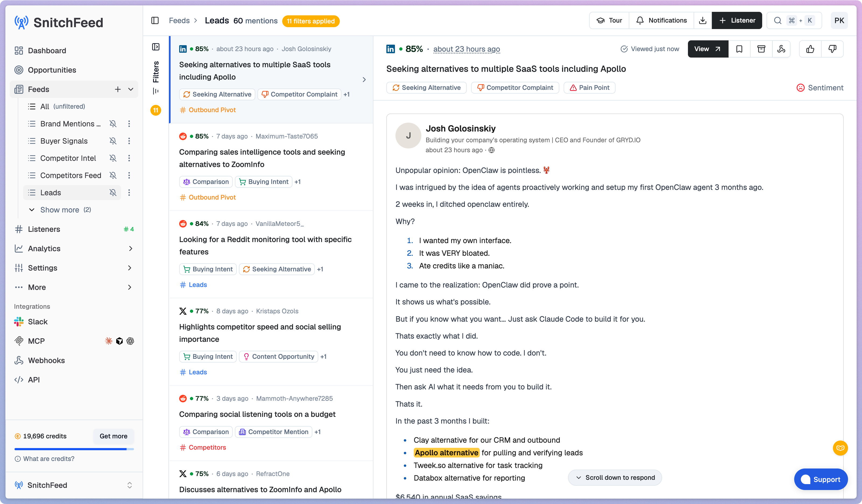862x504 pixels.
Task: Open Notifications
Action: (662, 20)
